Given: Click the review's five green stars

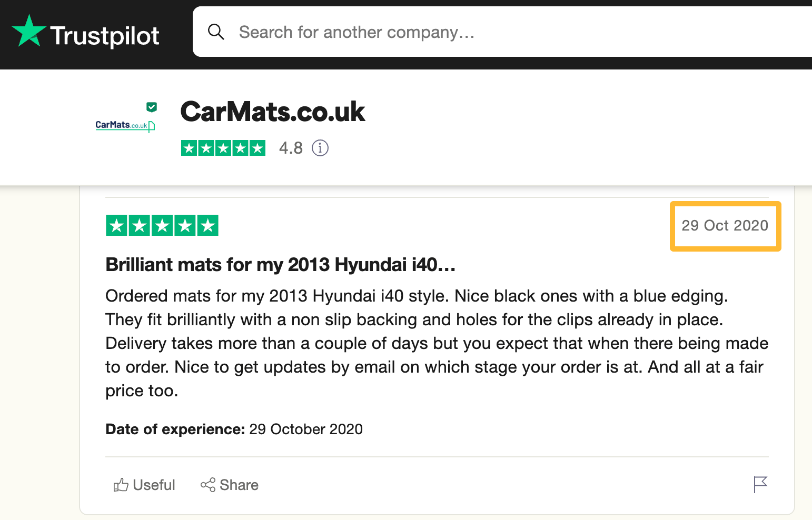Looking at the screenshot, I should (162, 225).
